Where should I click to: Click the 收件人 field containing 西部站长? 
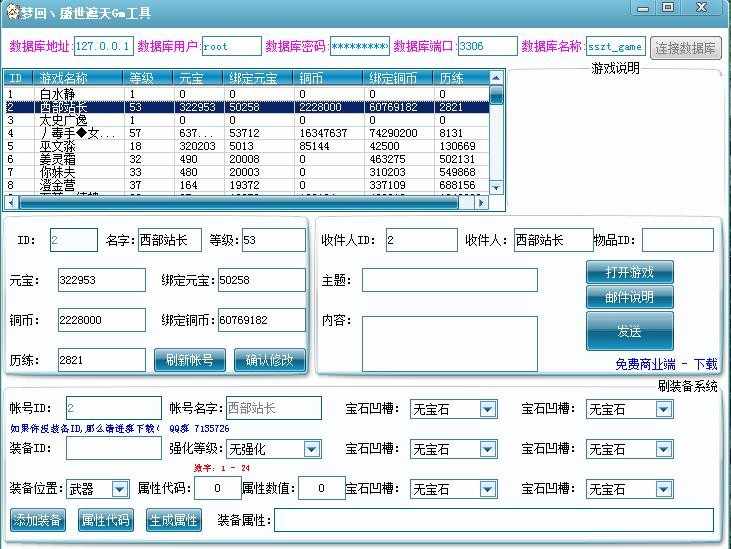pos(553,240)
